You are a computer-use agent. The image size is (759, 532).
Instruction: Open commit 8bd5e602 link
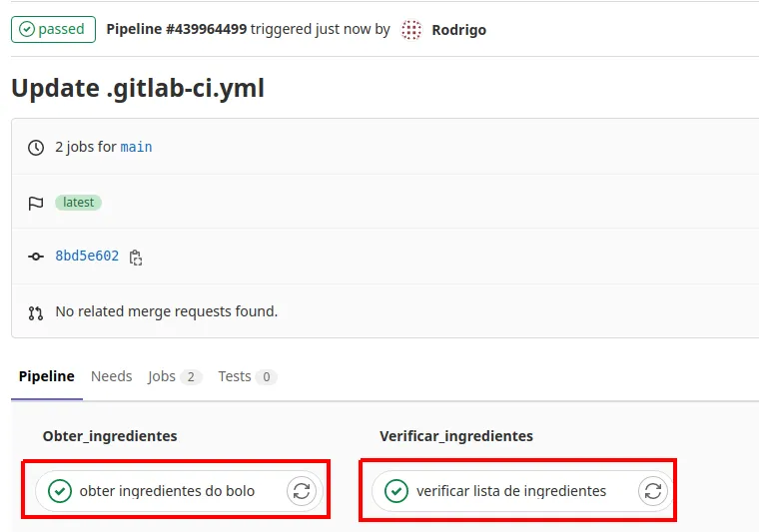[x=87, y=256]
